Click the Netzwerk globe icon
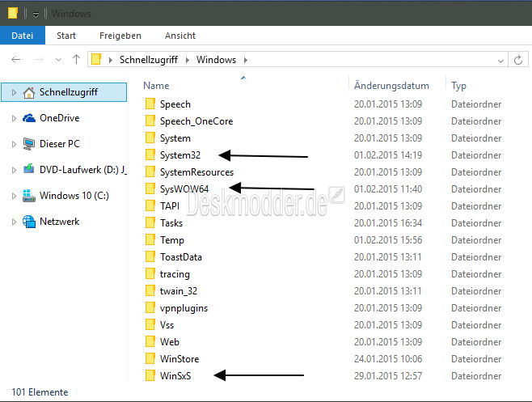The image size is (532, 402). point(29,222)
